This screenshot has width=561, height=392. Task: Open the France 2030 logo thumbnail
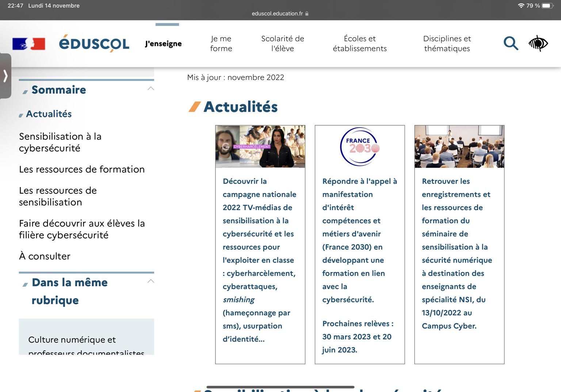tap(360, 146)
